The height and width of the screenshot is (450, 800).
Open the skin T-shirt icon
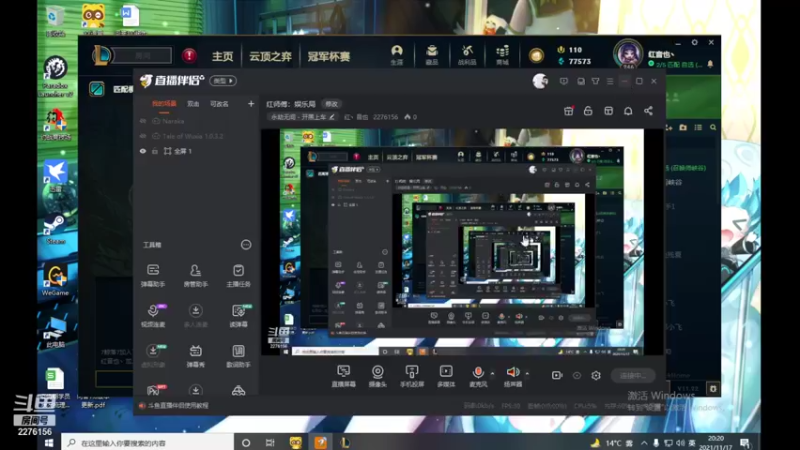pos(595,81)
